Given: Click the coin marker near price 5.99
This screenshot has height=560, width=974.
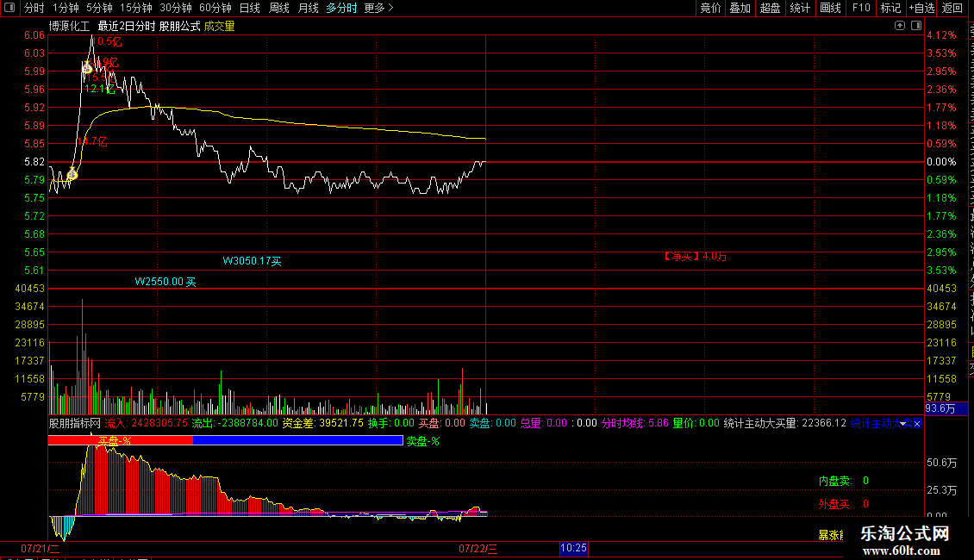Looking at the screenshot, I should tap(88, 68).
